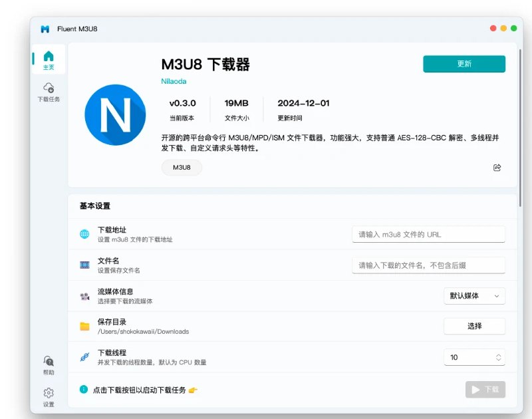Click the folder icon beside 保存目录

tap(86, 326)
